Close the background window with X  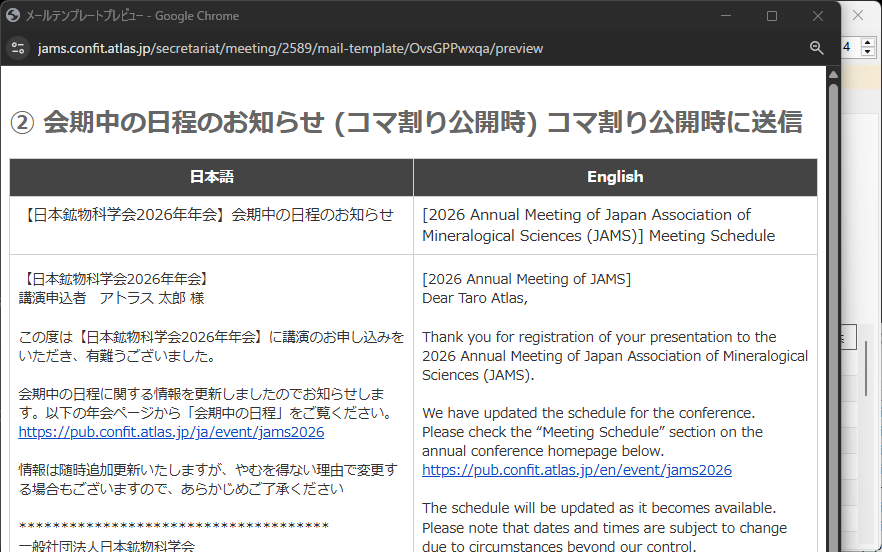point(858,15)
